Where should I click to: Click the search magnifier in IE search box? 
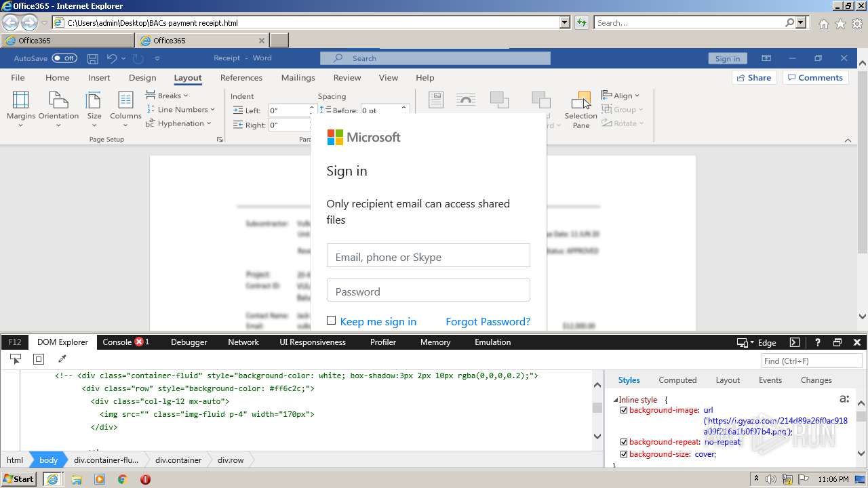tap(790, 22)
